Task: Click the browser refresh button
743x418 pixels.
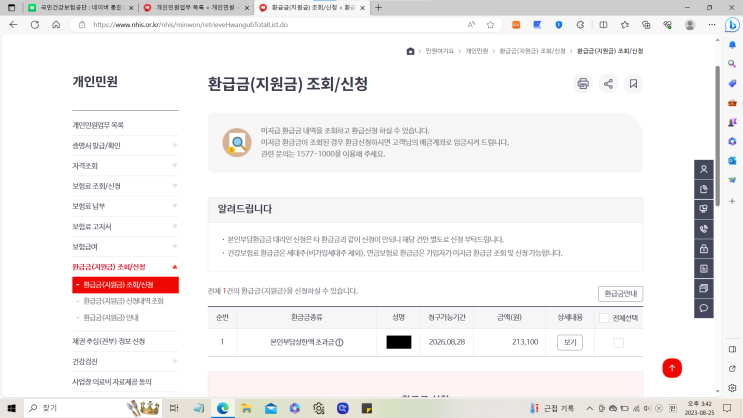Action: pyautogui.click(x=35, y=25)
